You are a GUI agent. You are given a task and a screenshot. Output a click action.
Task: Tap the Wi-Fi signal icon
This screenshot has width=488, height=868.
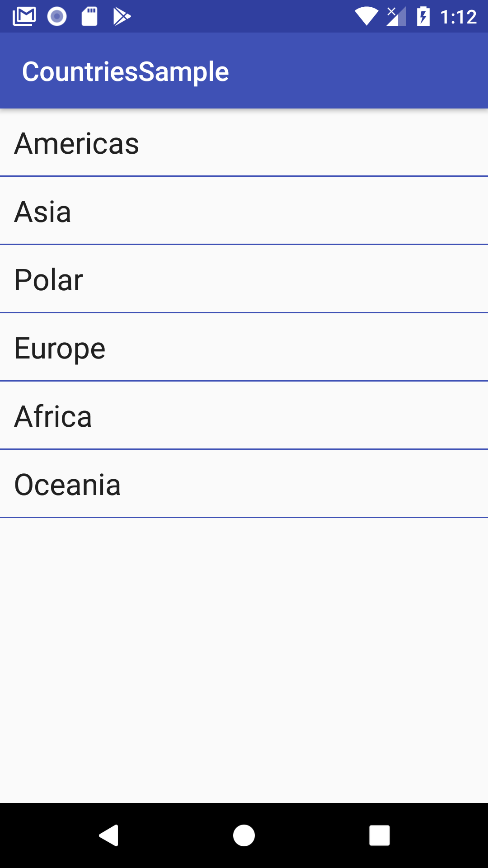tap(366, 17)
